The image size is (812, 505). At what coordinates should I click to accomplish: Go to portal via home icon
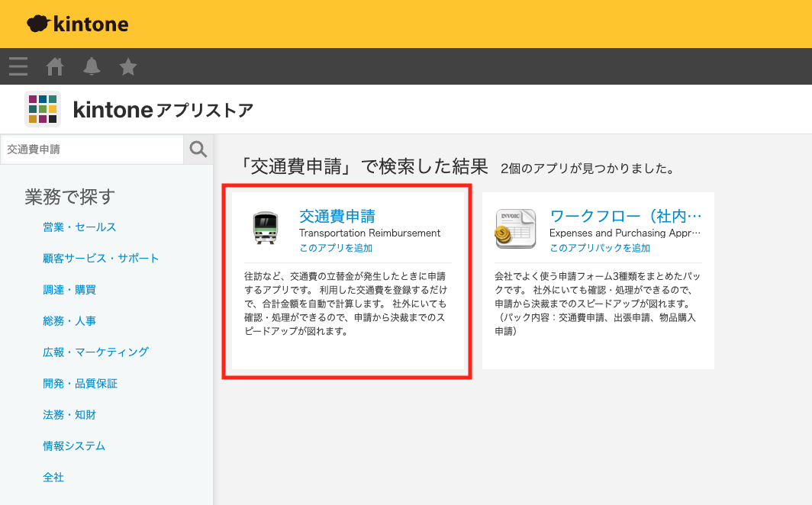tap(55, 66)
